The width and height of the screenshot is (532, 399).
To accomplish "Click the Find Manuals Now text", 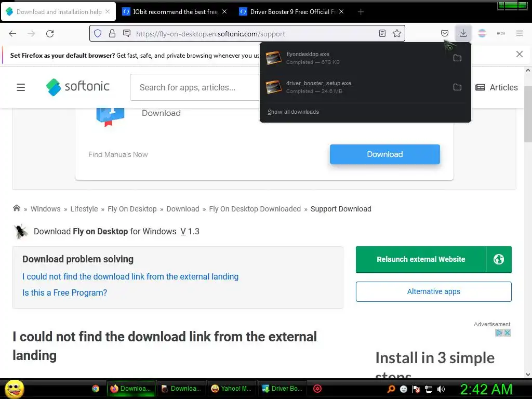I will pos(118,154).
